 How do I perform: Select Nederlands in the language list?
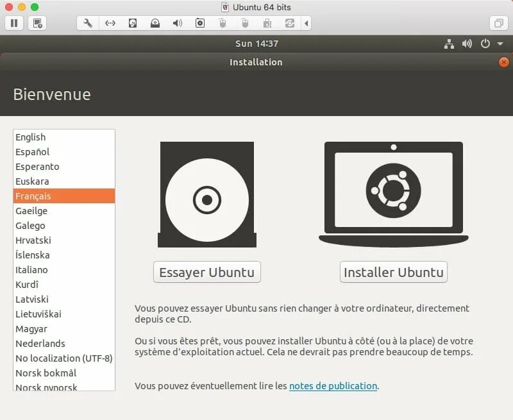click(x=64, y=343)
